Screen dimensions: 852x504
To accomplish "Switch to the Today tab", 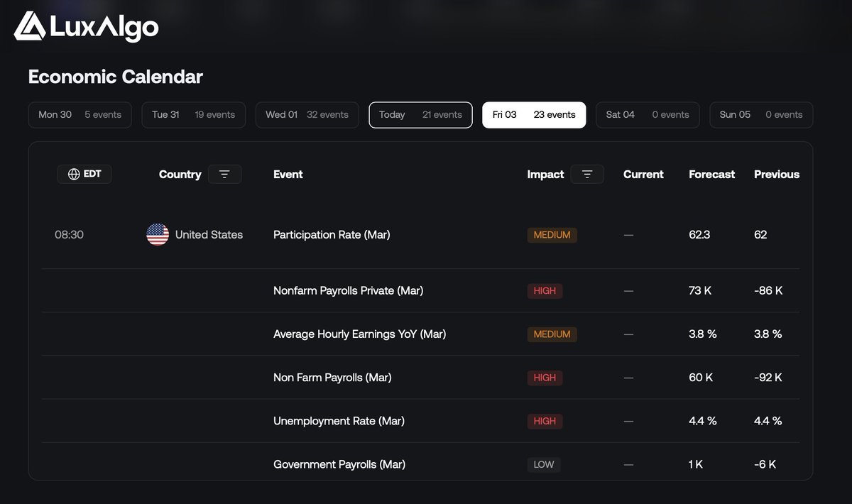I will (x=420, y=115).
